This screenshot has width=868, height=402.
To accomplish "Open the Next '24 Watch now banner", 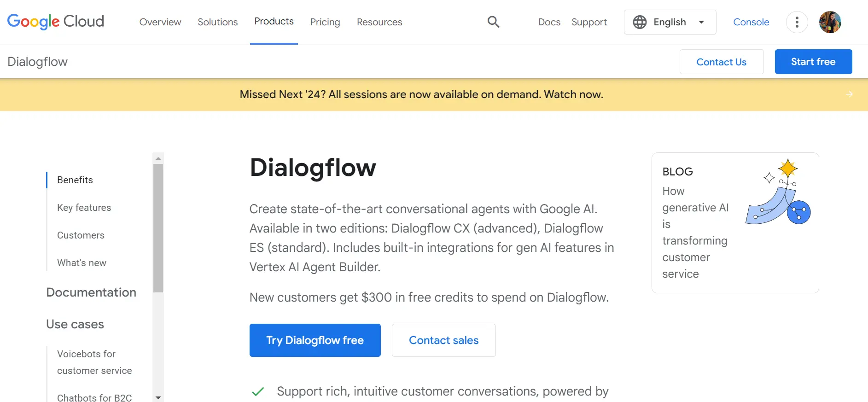I will [x=421, y=94].
